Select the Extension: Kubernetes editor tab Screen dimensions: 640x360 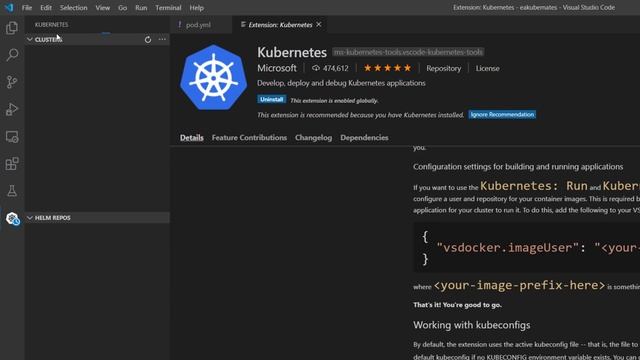click(x=280, y=25)
